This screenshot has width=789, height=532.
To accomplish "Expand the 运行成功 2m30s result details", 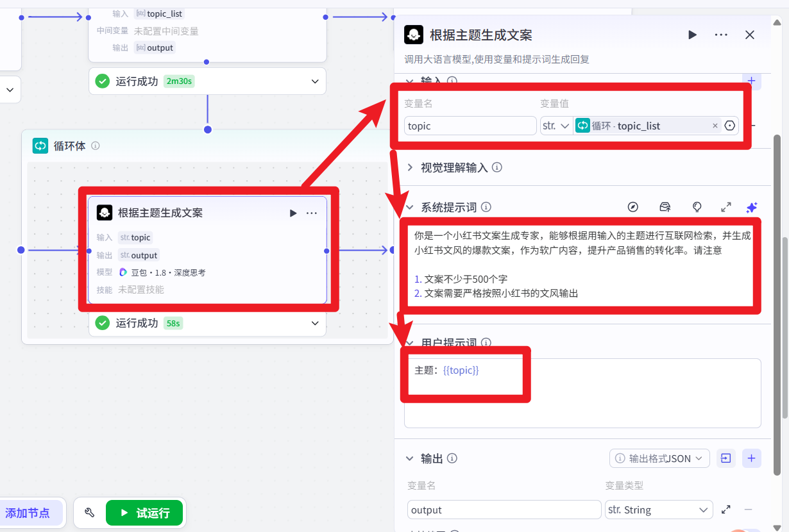I will coord(315,81).
